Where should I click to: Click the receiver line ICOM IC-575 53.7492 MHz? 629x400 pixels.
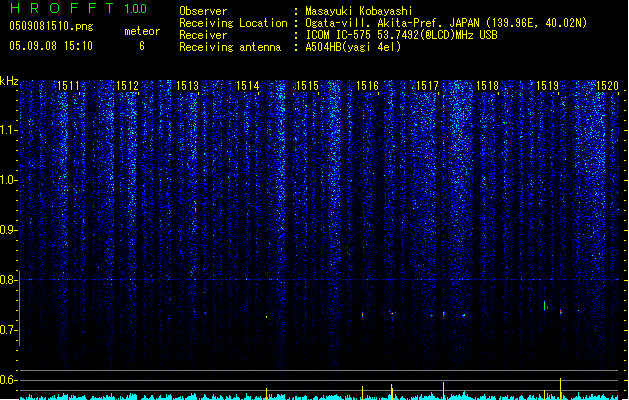[402, 35]
